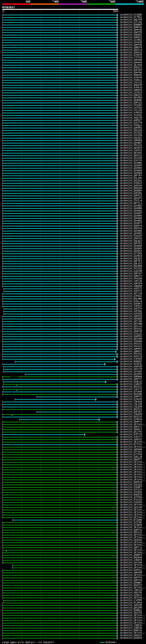Select hit label UniRef100_B9I6M4

coord(131,98)
